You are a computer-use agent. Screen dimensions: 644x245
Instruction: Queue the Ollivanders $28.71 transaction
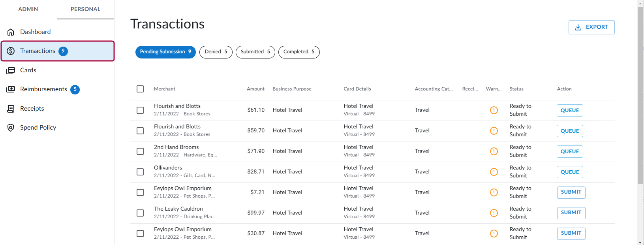[x=569, y=172]
